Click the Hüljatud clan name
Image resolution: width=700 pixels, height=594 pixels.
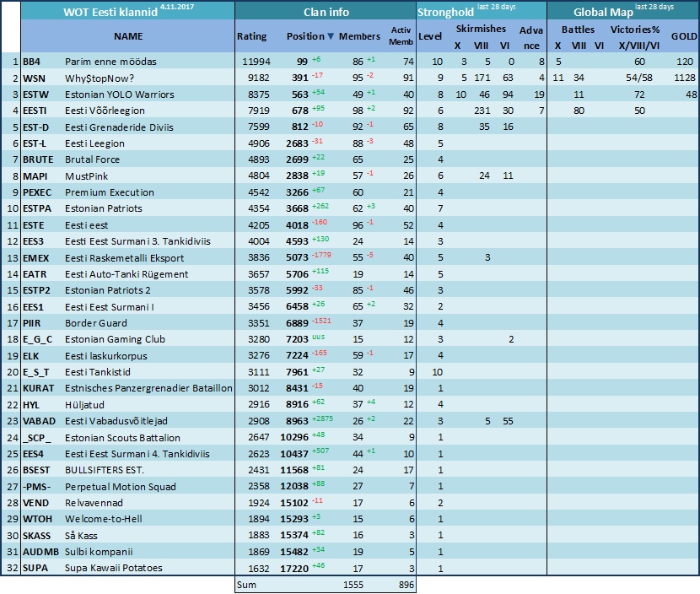(x=85, y=405)
